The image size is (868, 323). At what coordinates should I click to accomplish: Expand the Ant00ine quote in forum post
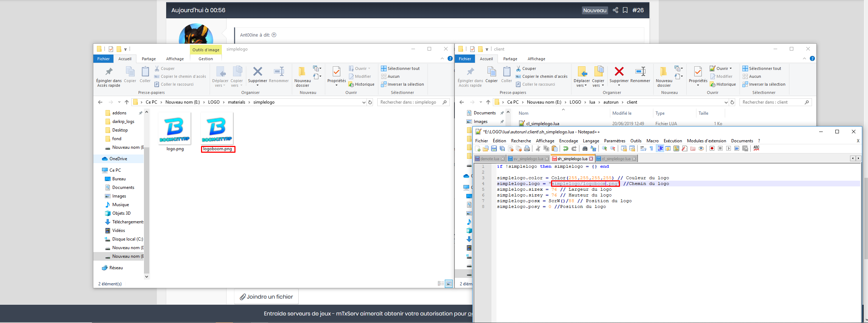click(x=274, y=35)
